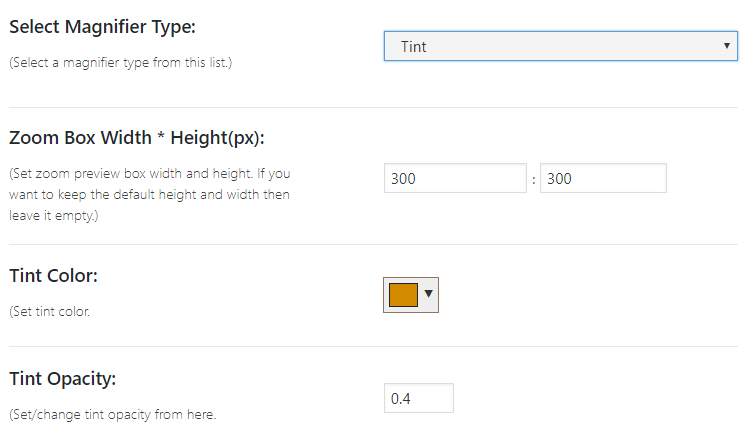
Task: Click the selected "Tint" text in the dropdown
Action: click(x=414, y=46)
